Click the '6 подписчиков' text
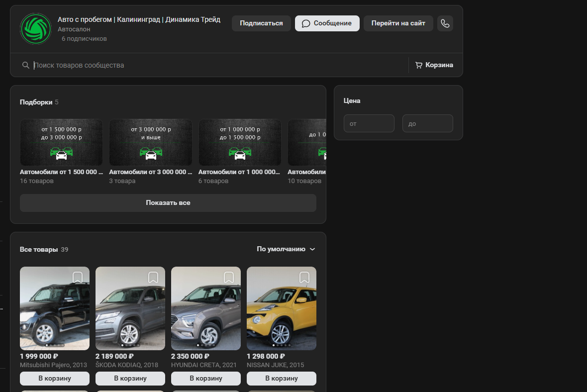 (84, 39)
